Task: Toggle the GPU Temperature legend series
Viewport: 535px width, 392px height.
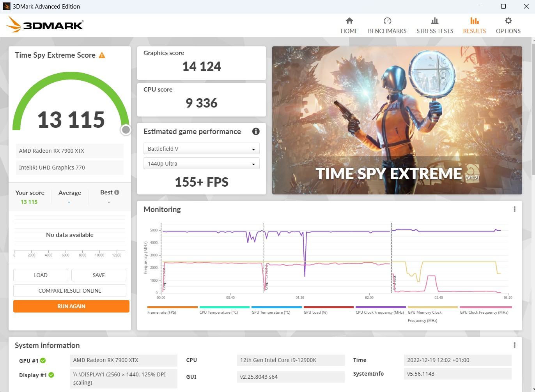Action: pyautogui.click(x=276, y=311)
